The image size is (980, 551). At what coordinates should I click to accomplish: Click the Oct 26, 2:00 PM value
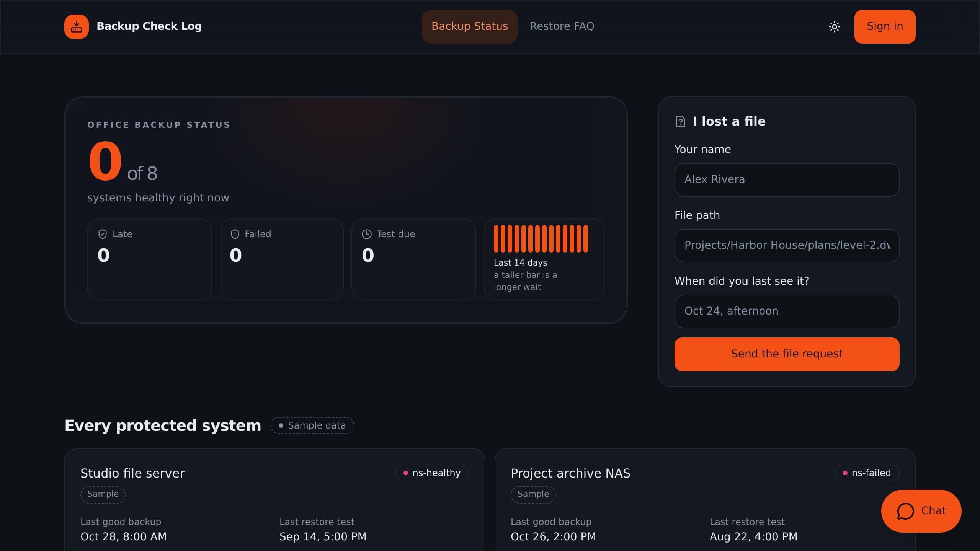click(x=554, y=537)
